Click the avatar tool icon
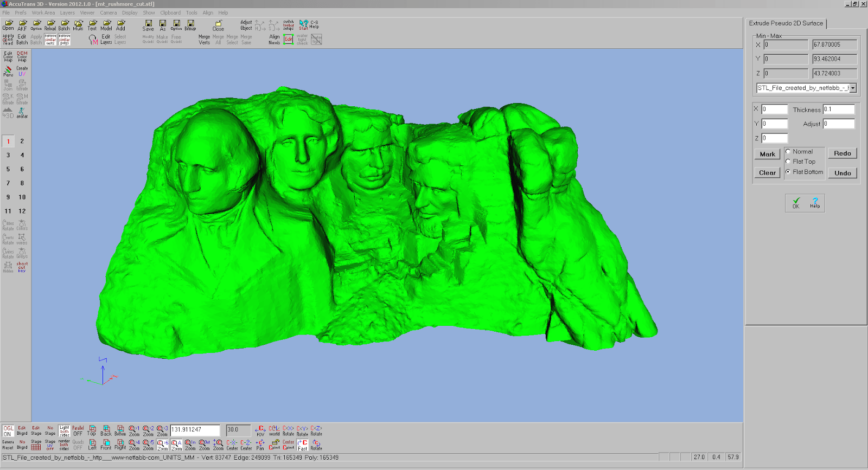Screen dimensions: 868x470 click(22, 113)
